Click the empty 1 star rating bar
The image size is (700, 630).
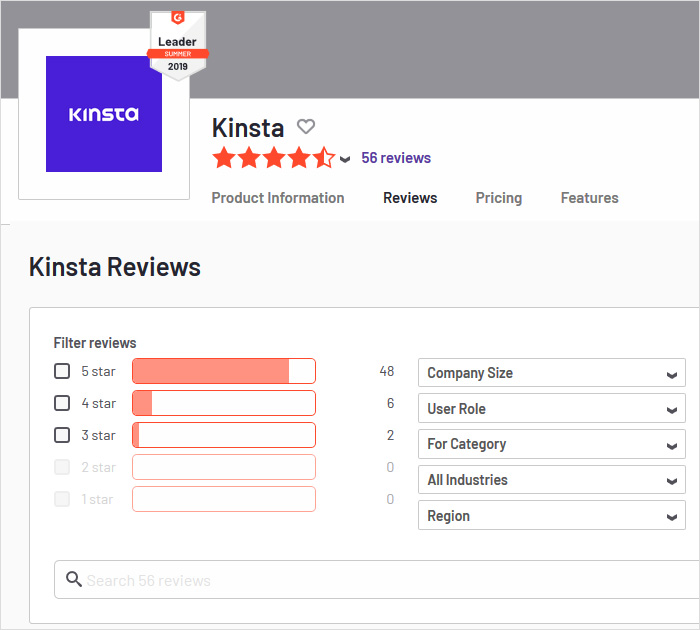coord(224,499)
